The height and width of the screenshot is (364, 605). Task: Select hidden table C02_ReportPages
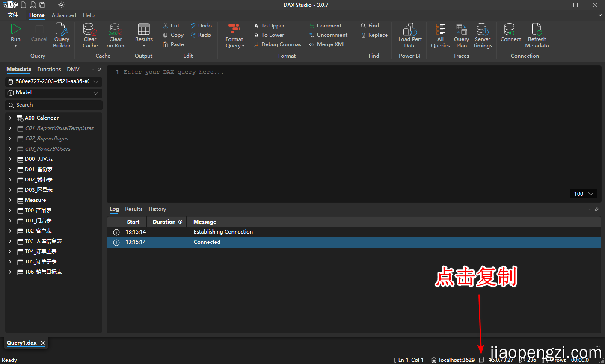46,139
